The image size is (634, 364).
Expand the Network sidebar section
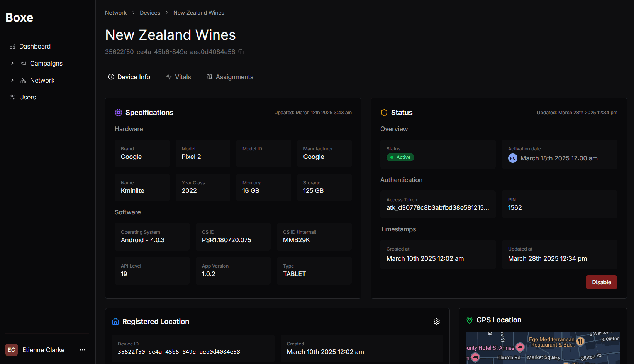pyautogui.click(x=12, y=80)
